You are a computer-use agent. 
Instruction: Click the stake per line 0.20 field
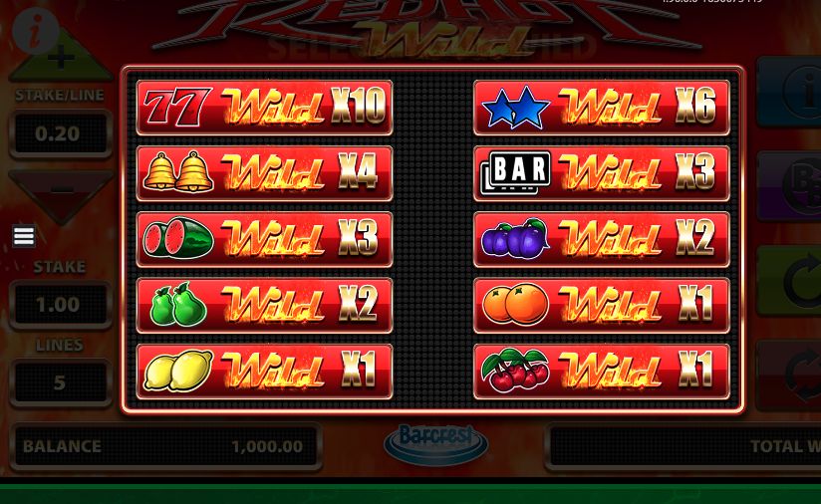61,134
